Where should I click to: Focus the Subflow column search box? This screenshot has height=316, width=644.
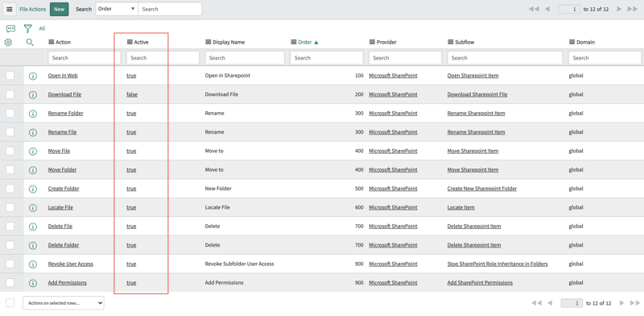(505, 57)
